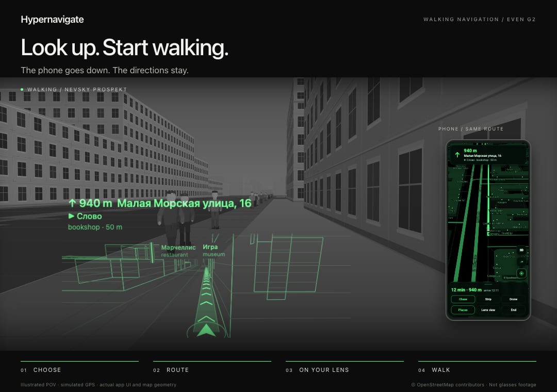Click the phone map route line
Viewport: 557px width, 392px height.
[488, 199]
